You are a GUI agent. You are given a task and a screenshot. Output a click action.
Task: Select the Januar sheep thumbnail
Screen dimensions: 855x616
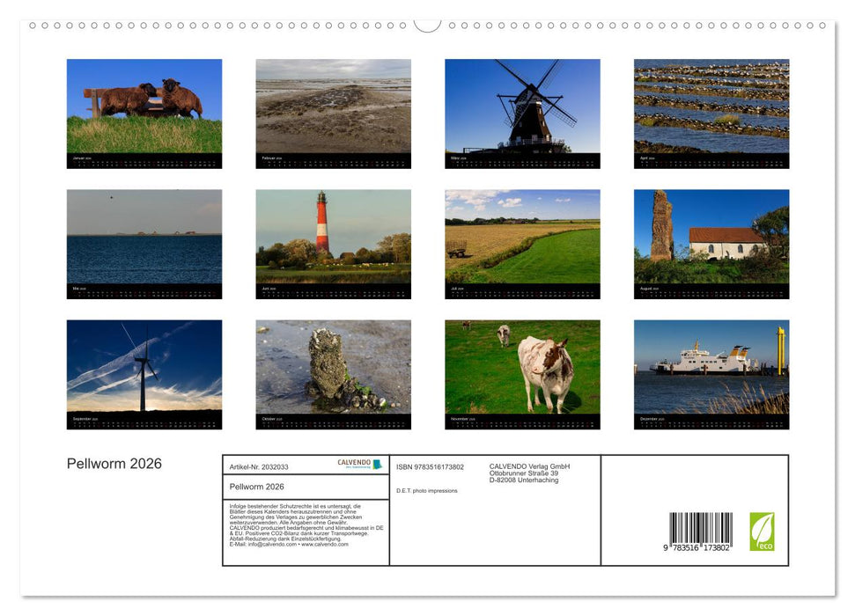[144, 113]
